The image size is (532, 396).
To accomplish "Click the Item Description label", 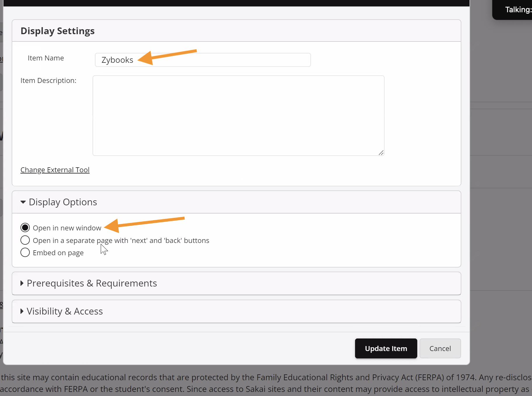I will click(x=48, y=81).
